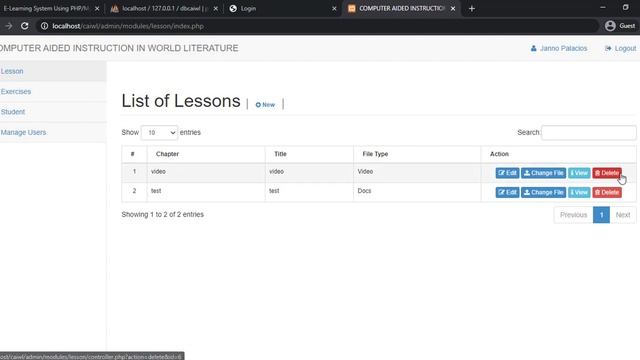Screen dimensions: 640x360
Task: Open the Show entries dropdown
Action: coord(159,133)
